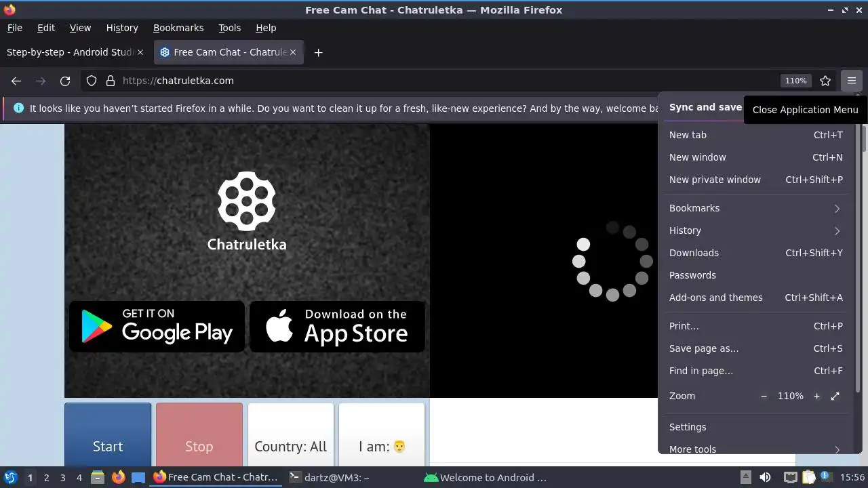The width and height of the screenshot is (868, 488).
Task: Expand Bookmarks submenu in application menu
Action: 755,208
